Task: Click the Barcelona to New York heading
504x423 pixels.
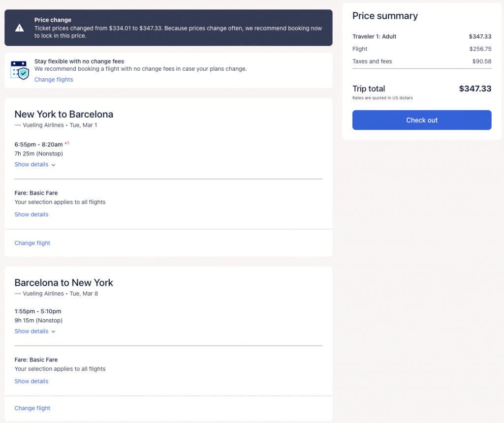Action: (x=64, y=283)
